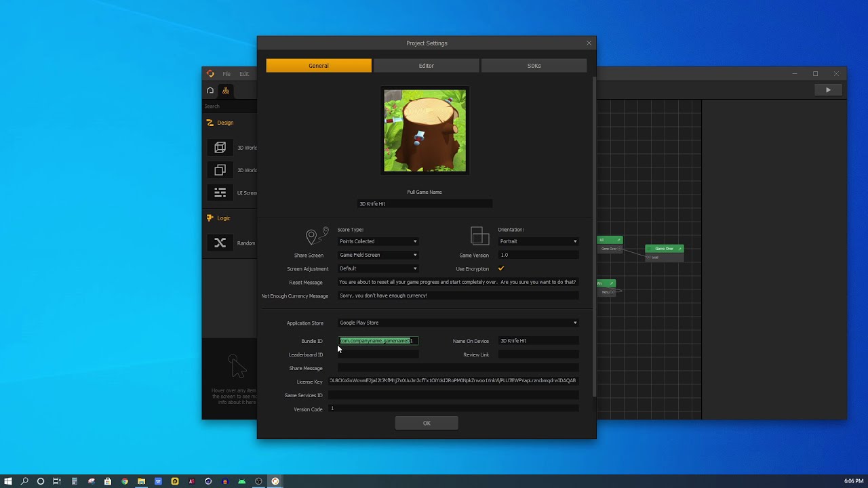Open the SDKs tab
This screenshot has width=868, height=488.
[x=534, y=66]
